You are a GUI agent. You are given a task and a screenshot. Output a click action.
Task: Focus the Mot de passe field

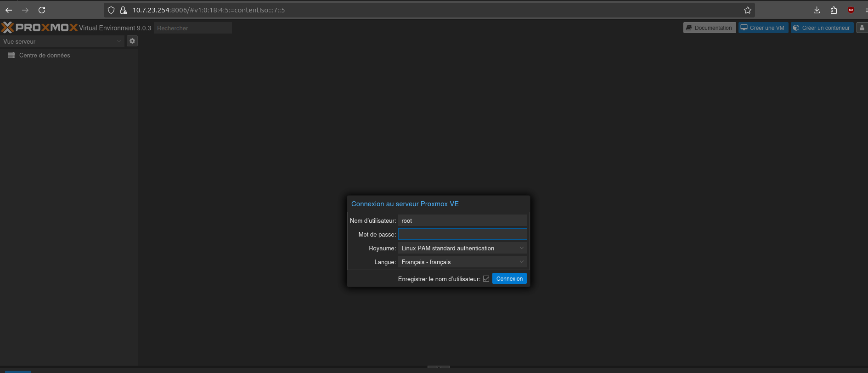point(462,234)
